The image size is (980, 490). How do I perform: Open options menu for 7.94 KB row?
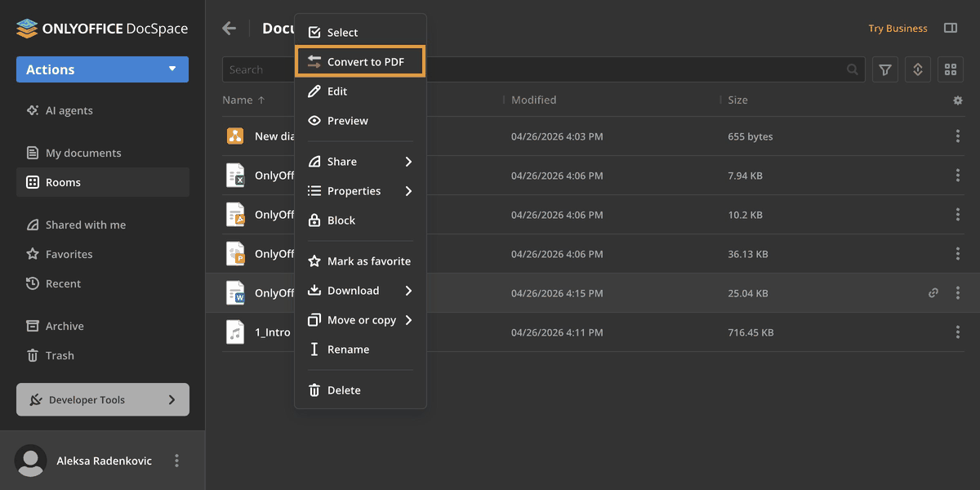pos(958,176)
